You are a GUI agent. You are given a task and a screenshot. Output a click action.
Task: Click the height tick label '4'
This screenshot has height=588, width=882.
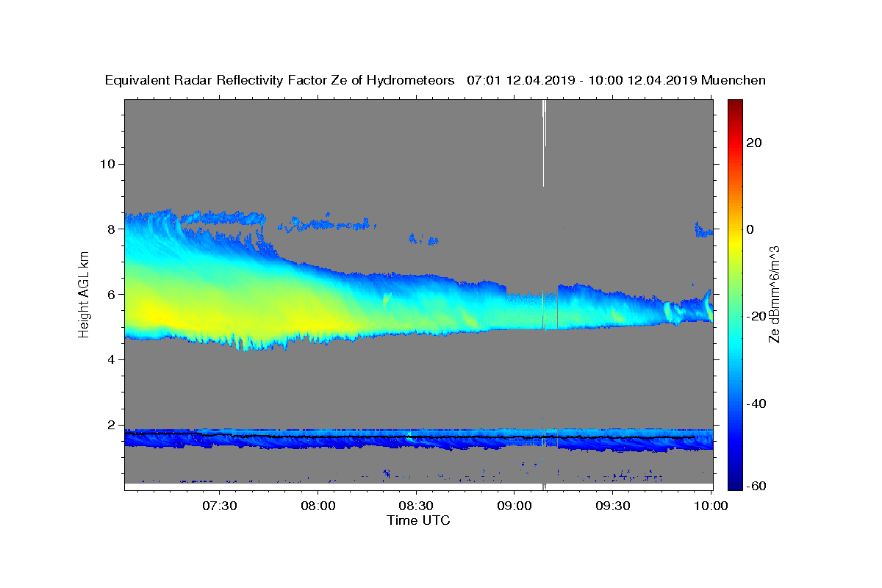(111, 360)
